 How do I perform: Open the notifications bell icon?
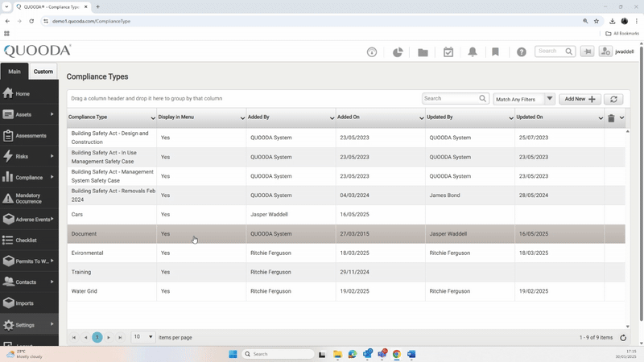coord(473,52)
